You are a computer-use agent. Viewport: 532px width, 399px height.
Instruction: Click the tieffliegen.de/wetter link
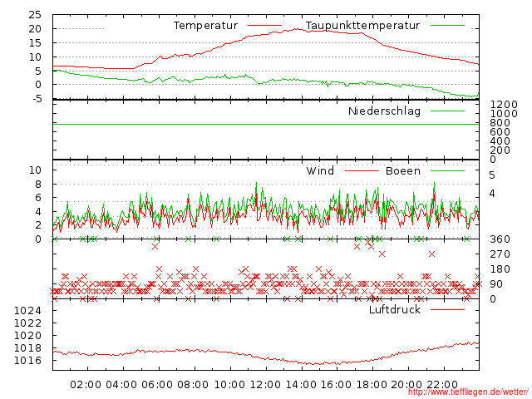468,392
